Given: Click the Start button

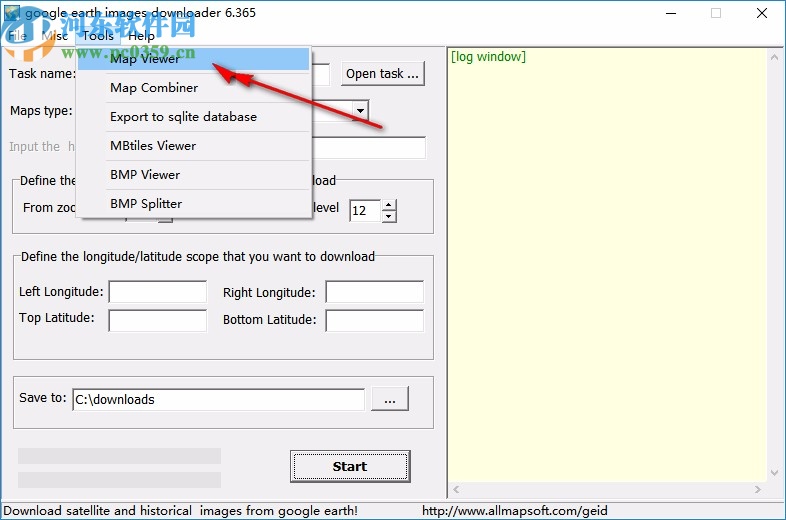Looking at the screenshot, I should [x=350, y=466].
